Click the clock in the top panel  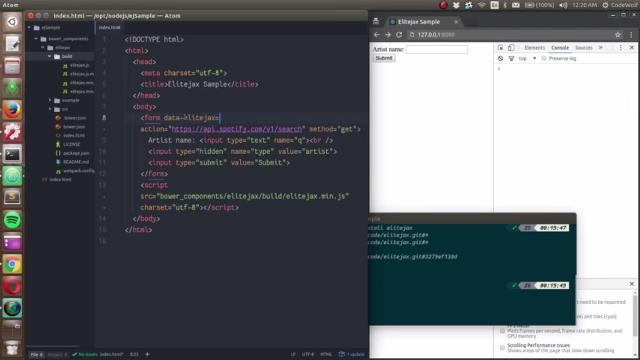pyautogui.click(x=584, y=5)
